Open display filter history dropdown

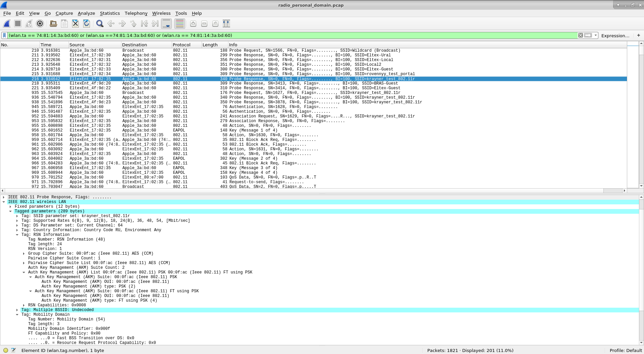pyautogui.click(x=596, y=35)
